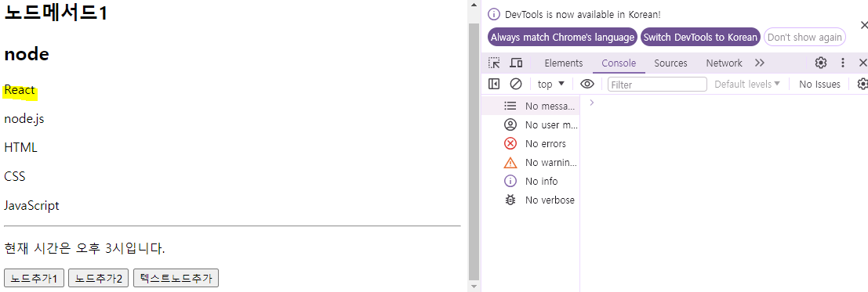Click the scrollbar up arrow

point(474,5)
